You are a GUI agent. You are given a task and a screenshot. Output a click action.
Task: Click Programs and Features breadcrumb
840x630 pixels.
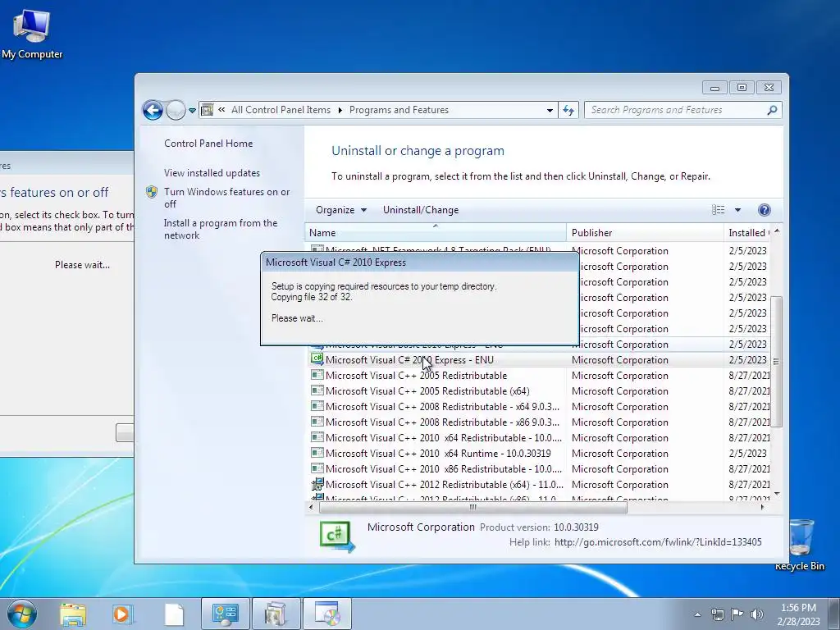tap(399, 110)
